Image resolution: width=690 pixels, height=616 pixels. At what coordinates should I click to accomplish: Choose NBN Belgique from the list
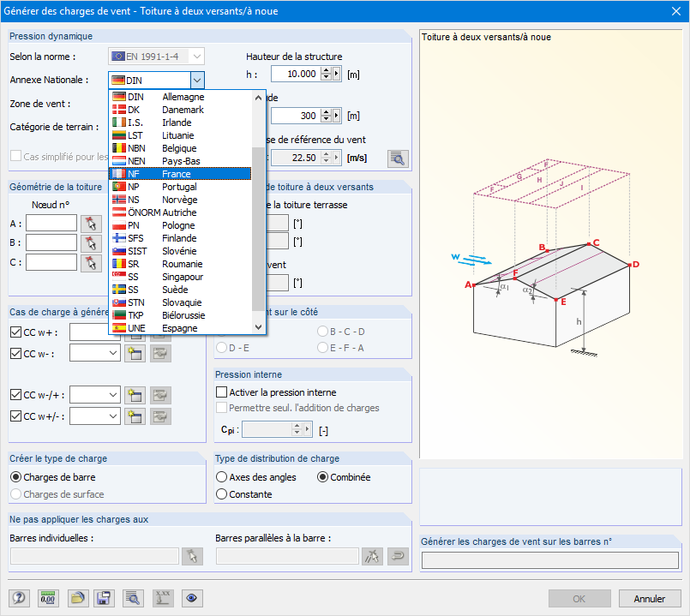click(x=180, y=148)
